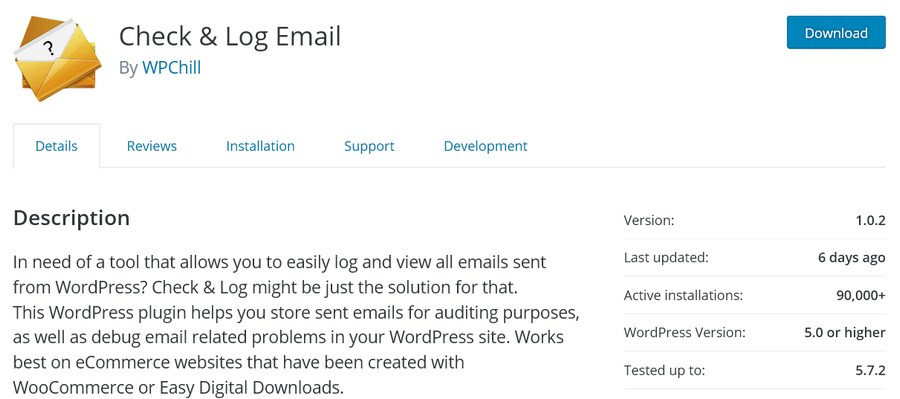Click the Check & Log Email title

(x=230, y=36)
